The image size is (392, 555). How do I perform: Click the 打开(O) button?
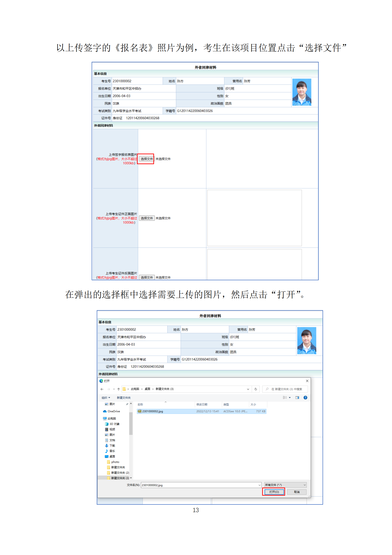pos(274,492)
